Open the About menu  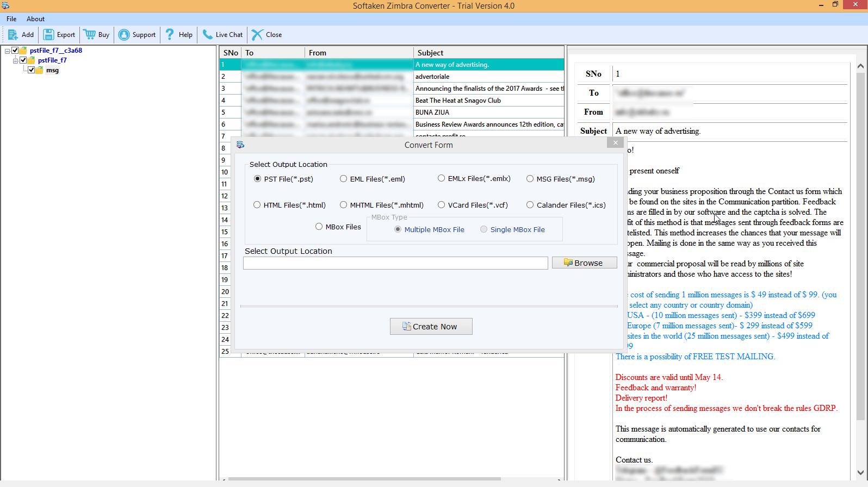(35, 19)
